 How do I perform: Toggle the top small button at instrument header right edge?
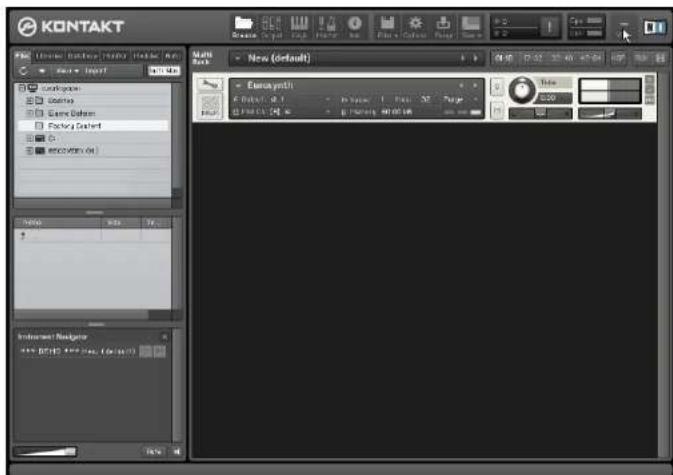tap(650, 79)
